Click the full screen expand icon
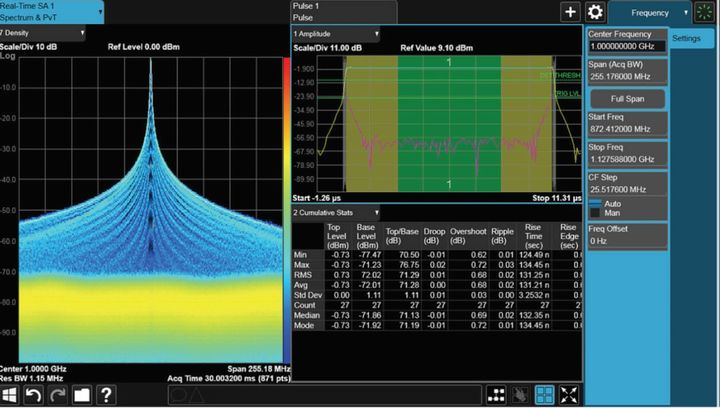Viewport: 720px width, 408px height. (570, 395)
